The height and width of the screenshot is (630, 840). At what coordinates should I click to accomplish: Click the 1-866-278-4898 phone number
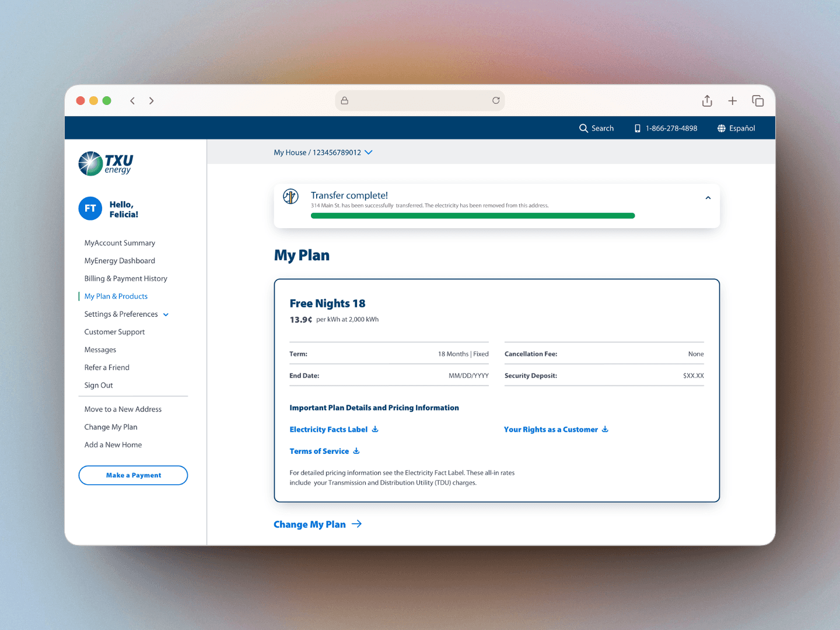tap(671, 128)
